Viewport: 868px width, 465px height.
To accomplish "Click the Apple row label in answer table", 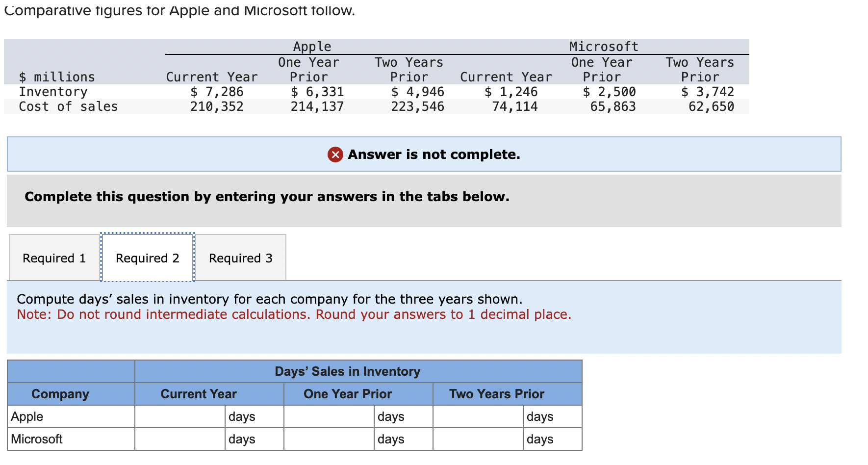I will [x=27, y=416].
